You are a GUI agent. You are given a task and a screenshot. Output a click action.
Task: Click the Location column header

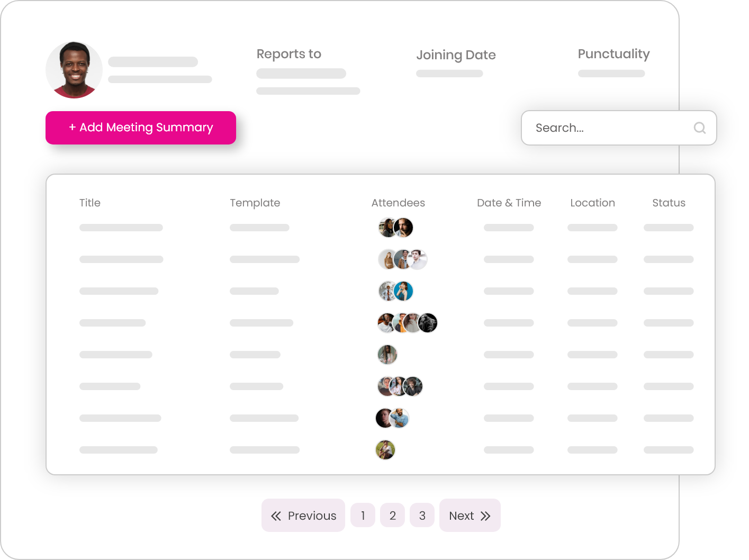(593, 203)
